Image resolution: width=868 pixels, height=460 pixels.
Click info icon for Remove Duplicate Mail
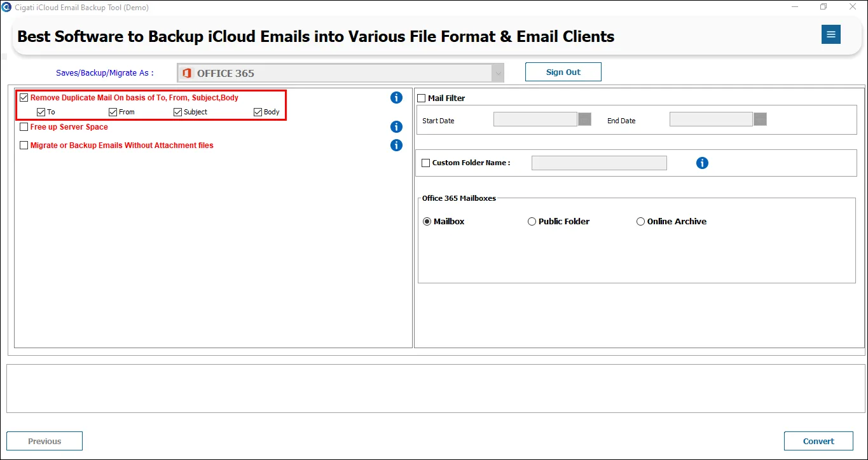pyautogui.click(x=396, y=97)
